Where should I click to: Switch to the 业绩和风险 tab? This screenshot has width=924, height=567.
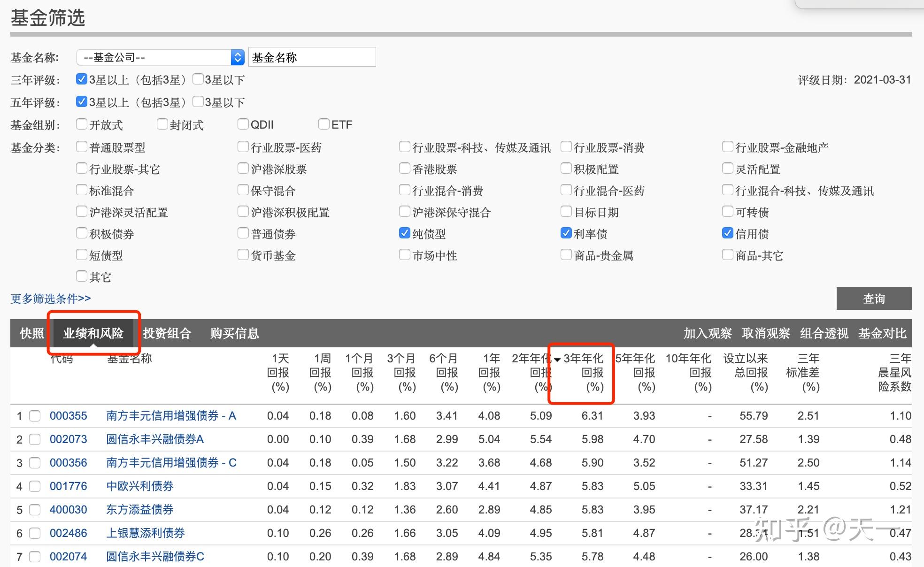tap(93, 333)
